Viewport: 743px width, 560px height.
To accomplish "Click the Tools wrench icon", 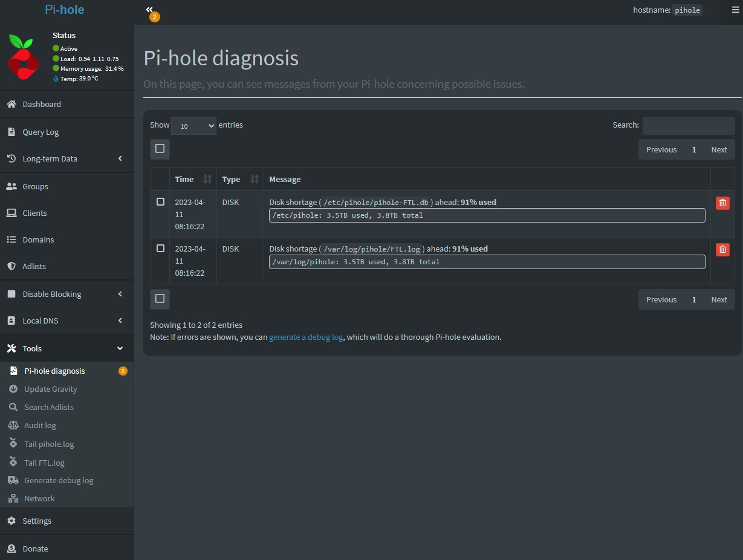I will (x=11, y=348).
